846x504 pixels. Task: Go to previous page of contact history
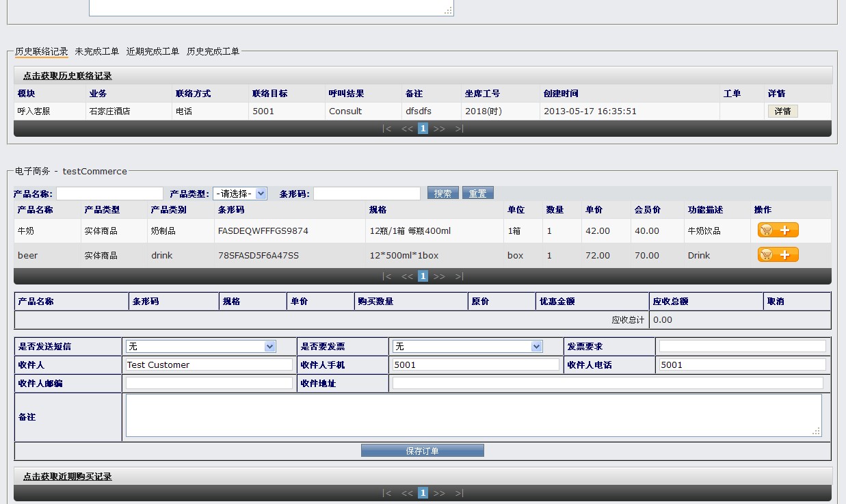(x=407, y=129)
